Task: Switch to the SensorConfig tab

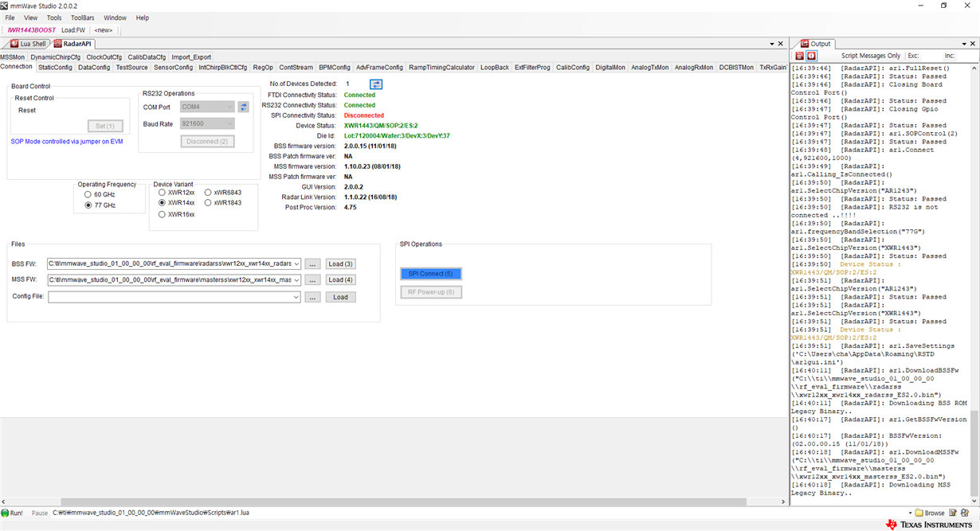Action: point(173,68)
